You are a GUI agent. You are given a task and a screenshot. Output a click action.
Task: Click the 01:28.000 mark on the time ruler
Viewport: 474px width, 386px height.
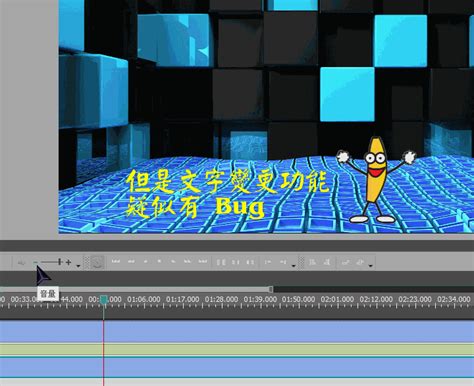point(221,299)
